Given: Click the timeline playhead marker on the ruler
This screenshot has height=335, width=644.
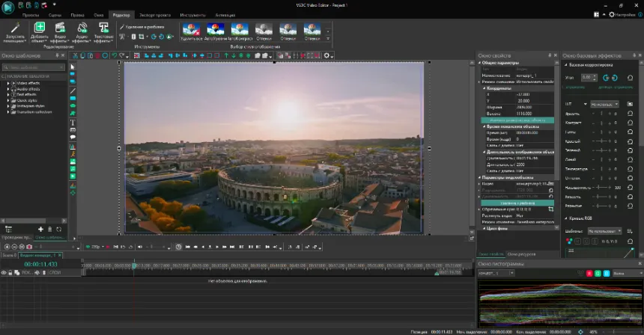Looking at the screenshot, I should [x=134, y=265].
